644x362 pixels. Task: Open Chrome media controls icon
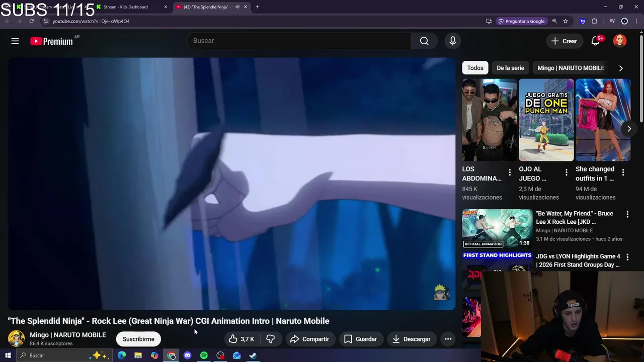click(612, 21)
